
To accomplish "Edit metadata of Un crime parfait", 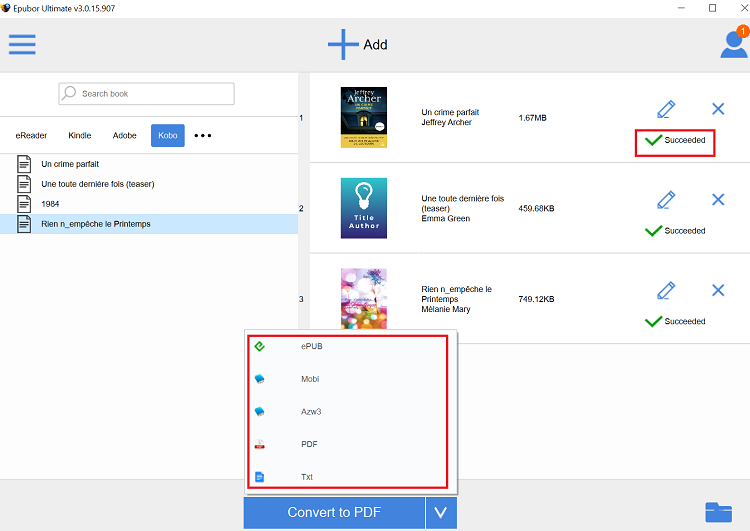I will [666, 109].
